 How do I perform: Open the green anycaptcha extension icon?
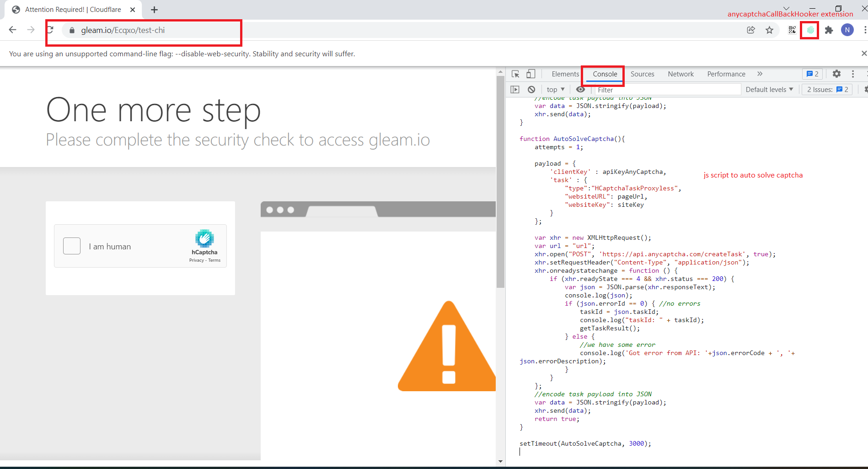tap(810, 30)
